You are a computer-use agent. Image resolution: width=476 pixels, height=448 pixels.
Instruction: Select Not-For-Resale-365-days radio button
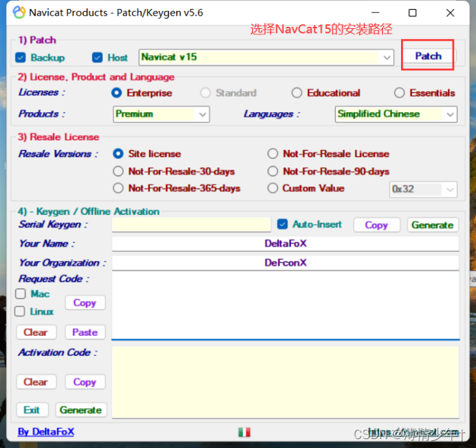(x=118, y=189)
